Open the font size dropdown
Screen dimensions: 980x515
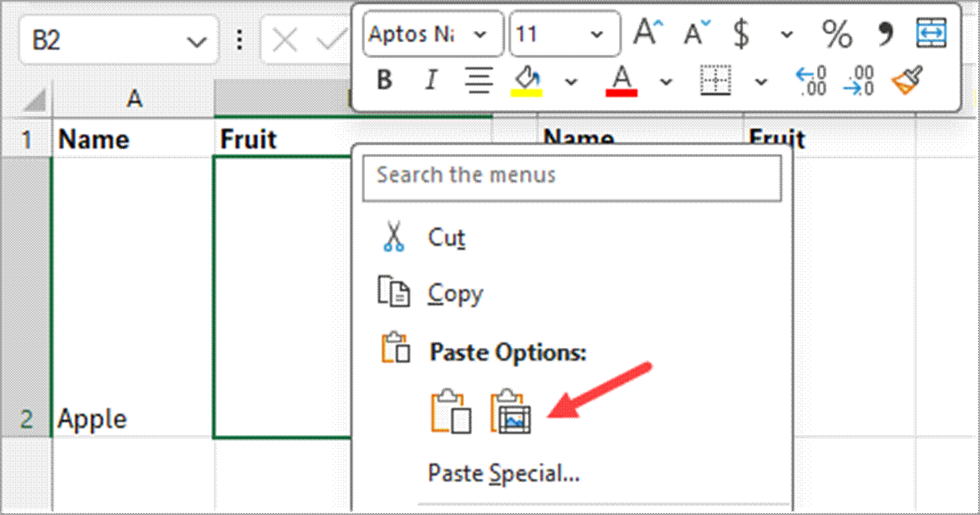point(597,34)
